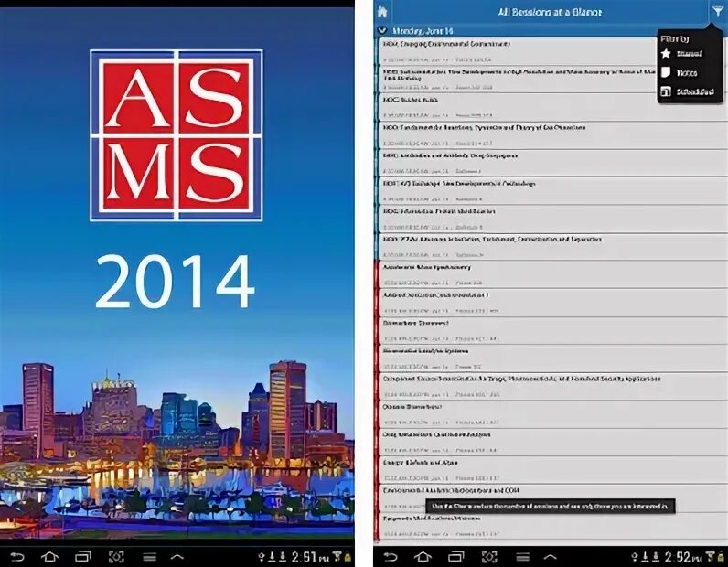This screenshot has height=567, width=728.
Task: Collapse the Monday, June 16 section
Action: pos(382,31)
